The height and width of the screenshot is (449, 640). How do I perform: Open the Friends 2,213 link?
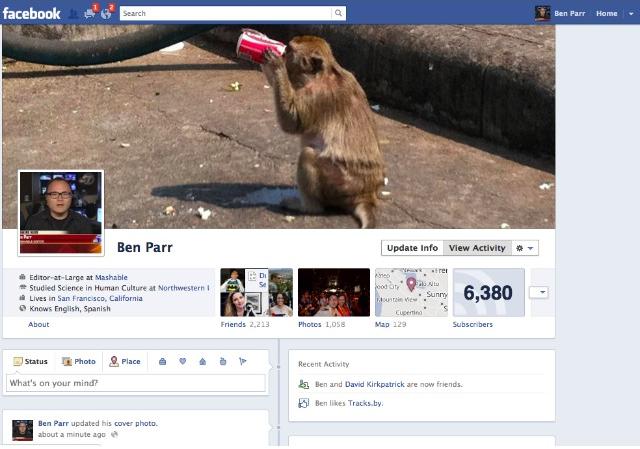coord(245,325)
